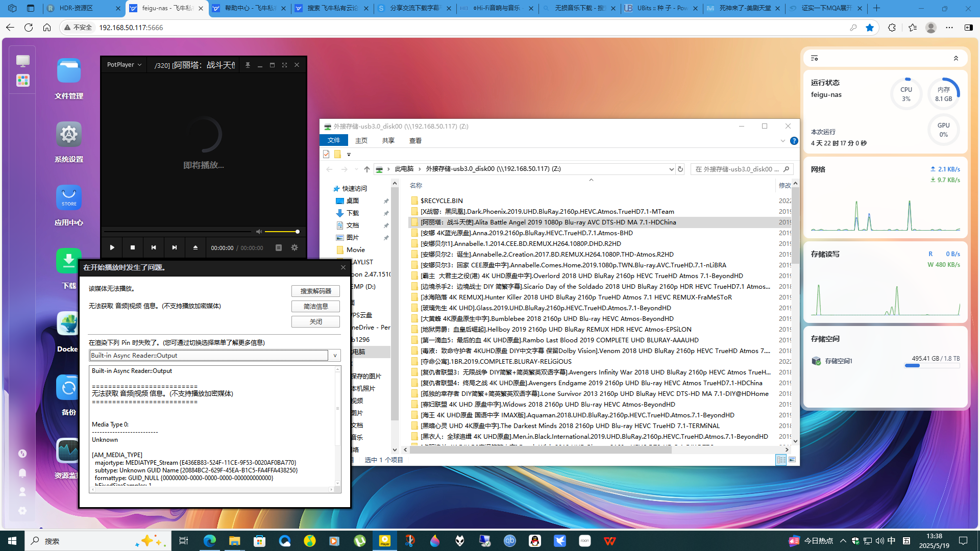Click the PotPlayer seek bar
Viewport: 980px width, 551px height.
pyautogui.click(x=178, y=232)
